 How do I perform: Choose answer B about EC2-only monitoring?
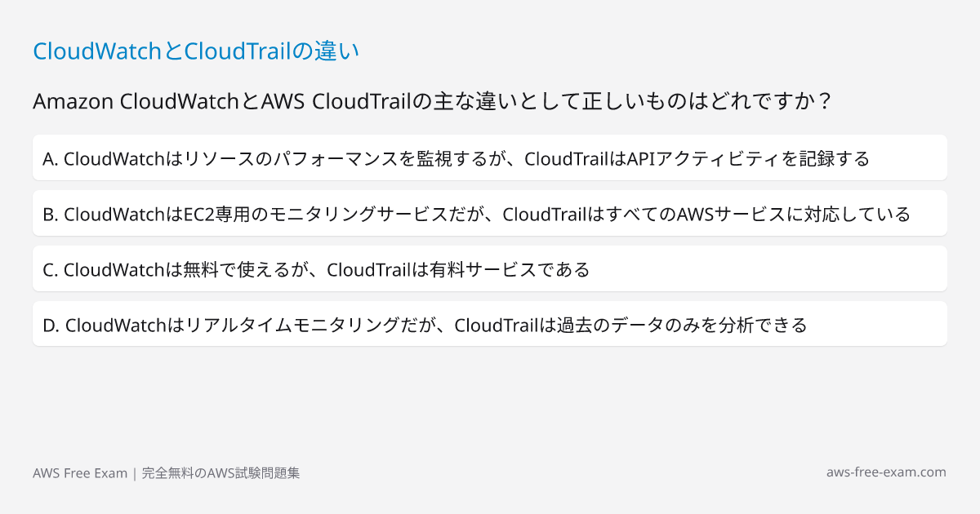click(x=490, y=213)
